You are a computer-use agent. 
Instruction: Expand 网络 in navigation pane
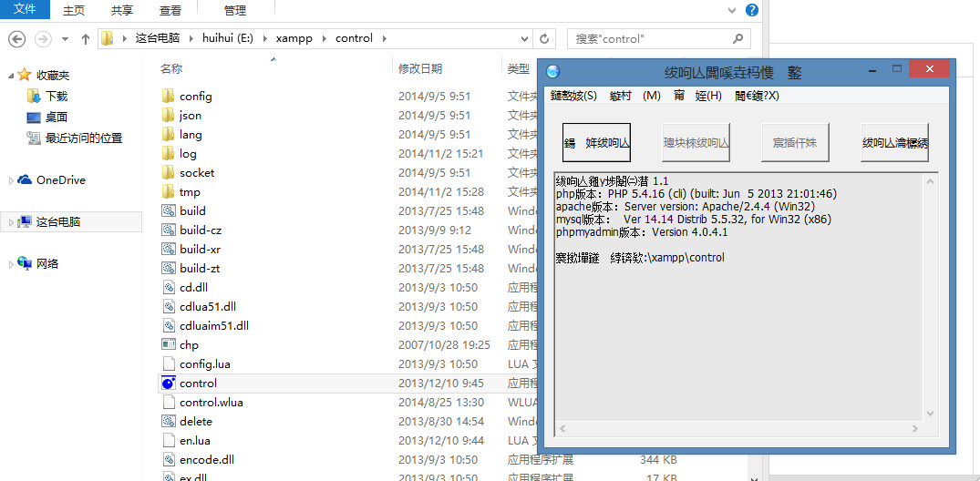(11, 264)
